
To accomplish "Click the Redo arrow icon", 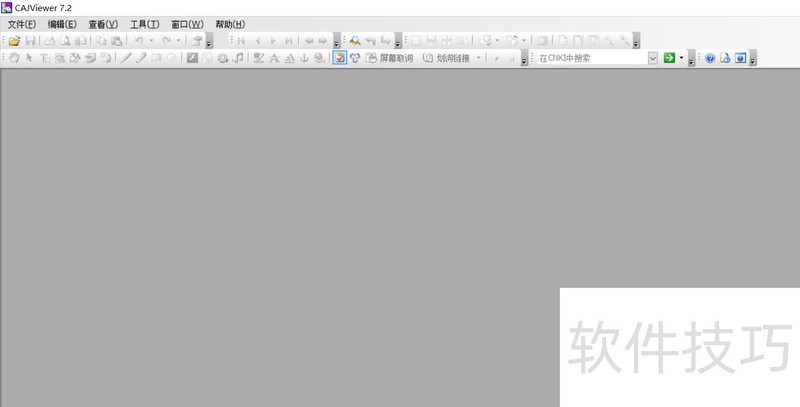I will [166, 41].
